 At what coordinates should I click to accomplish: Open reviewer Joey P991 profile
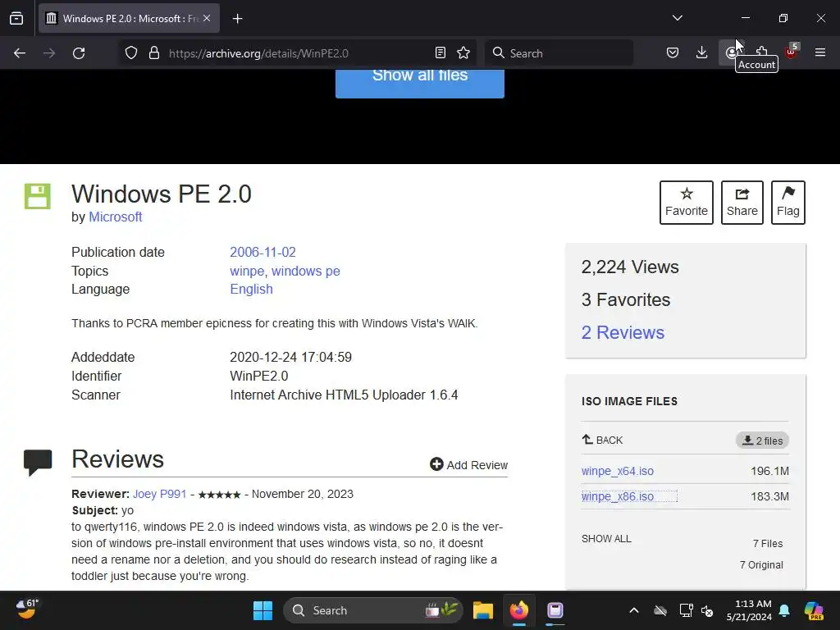pyautogui.click(x=160, y=494)
